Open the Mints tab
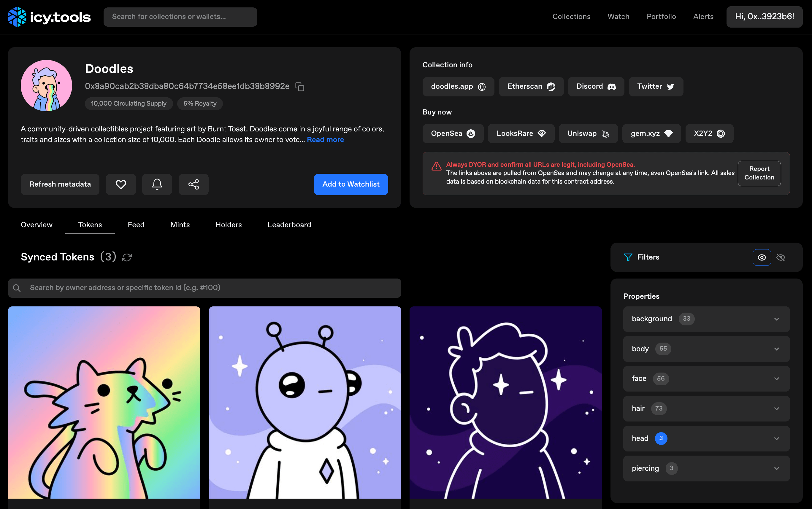 pyautogui.click(x=180, y=225)
